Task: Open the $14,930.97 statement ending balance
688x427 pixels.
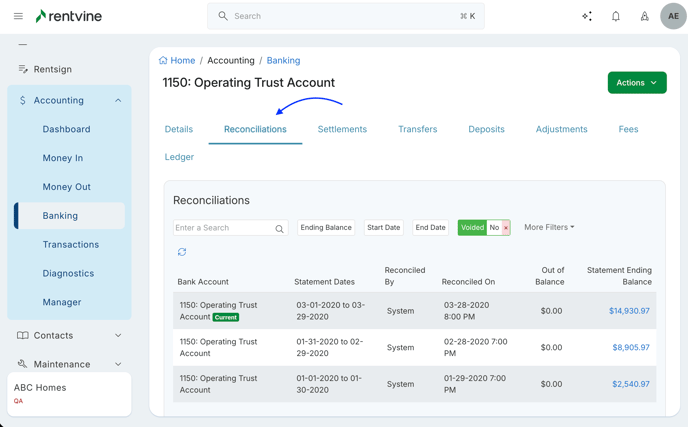Action: 629,311
